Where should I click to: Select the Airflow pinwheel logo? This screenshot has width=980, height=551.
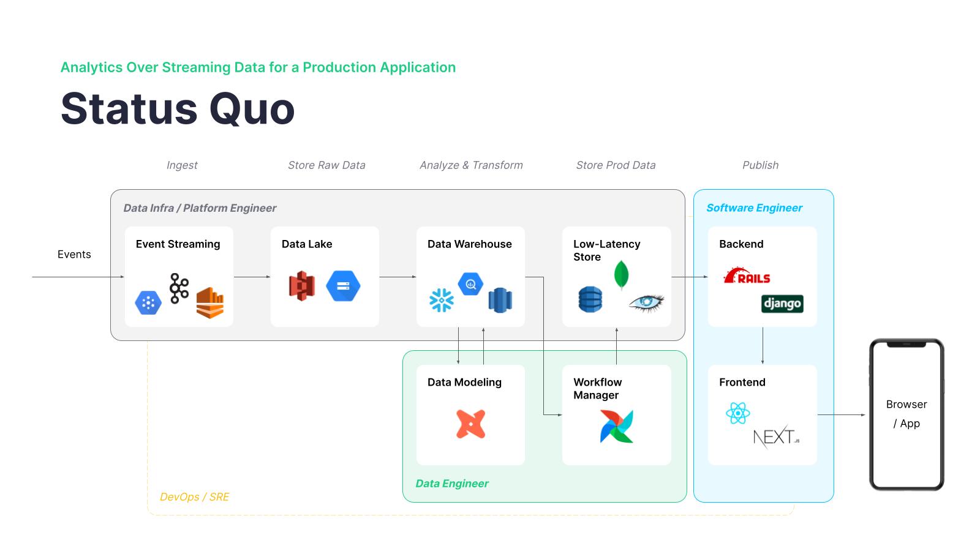[616, 426]
